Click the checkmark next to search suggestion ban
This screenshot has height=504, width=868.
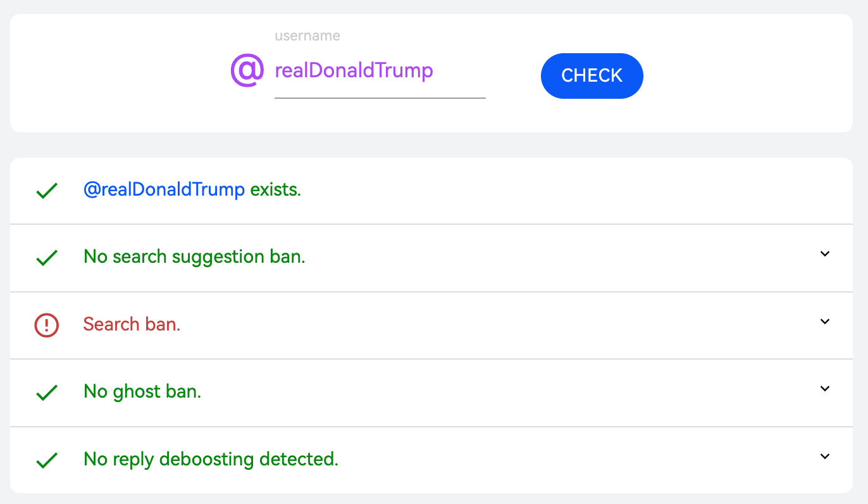point(47,258)
